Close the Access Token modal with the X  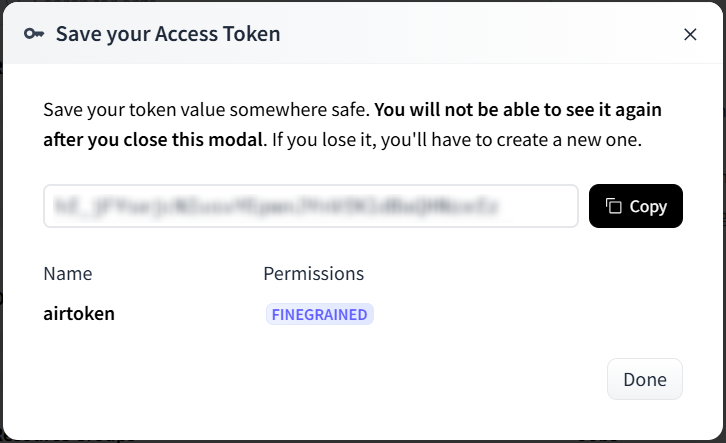(690, 34)
